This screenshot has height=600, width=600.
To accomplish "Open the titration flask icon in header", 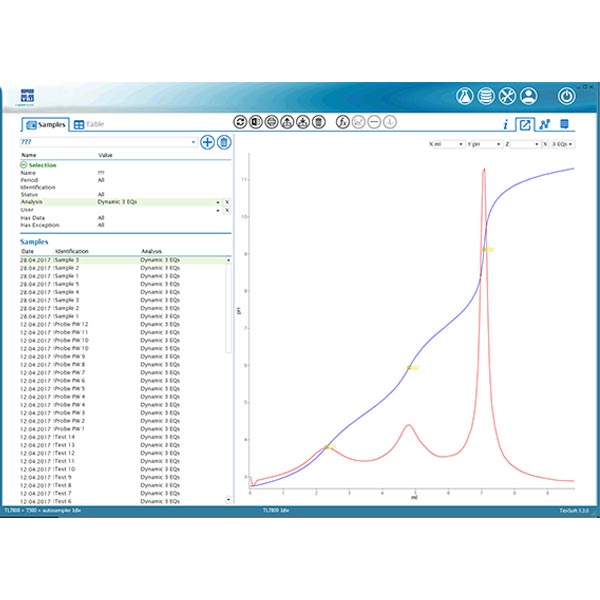I will [464, 97].
